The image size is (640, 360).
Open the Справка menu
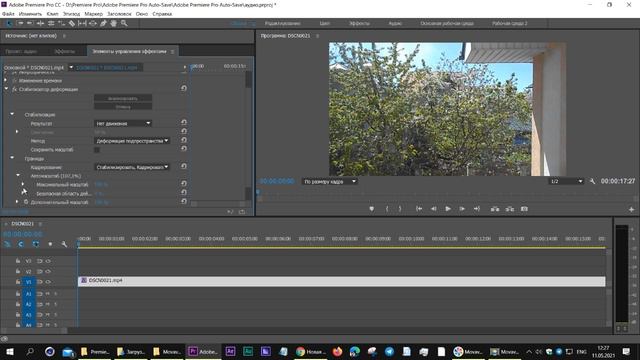click(162, 14)
